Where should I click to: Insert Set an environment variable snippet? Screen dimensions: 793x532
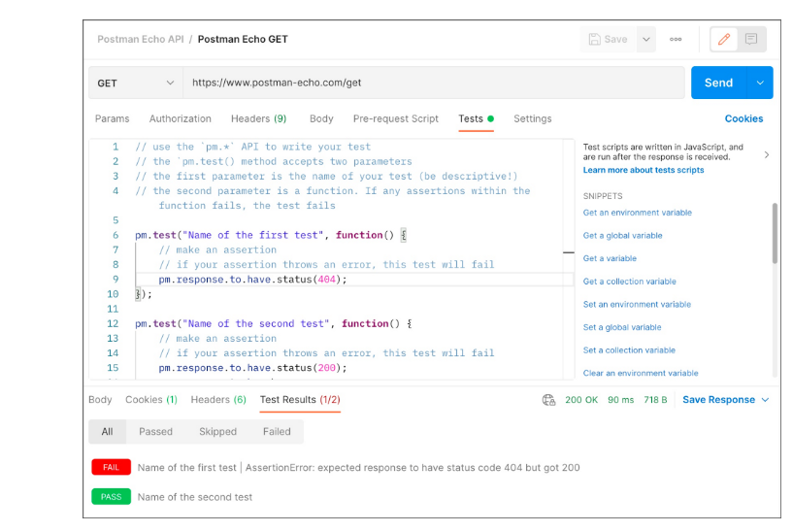637,305
